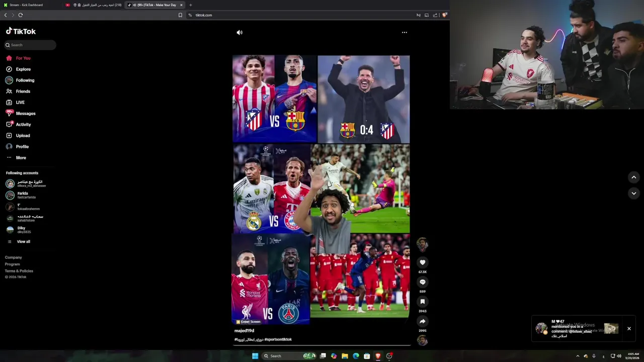The height and width of the screenshot is (362, 644).
Task: Go to the LIVE section
Action: point(15,103)
